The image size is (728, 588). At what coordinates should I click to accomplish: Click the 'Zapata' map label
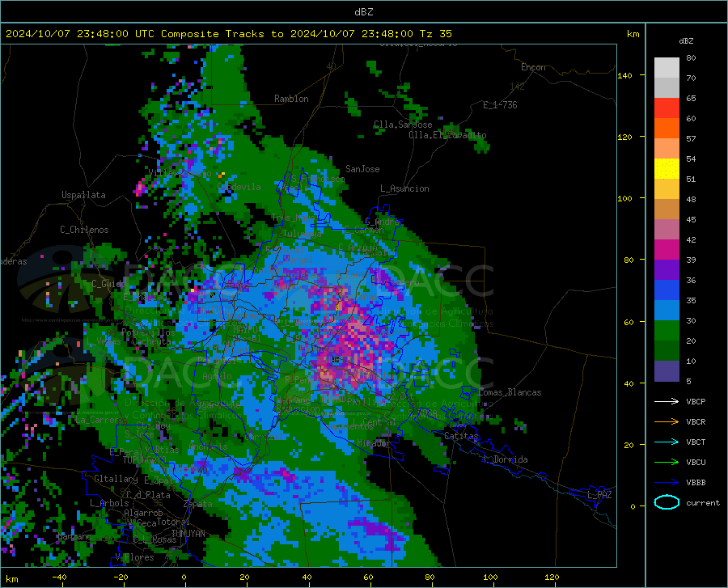(198, 504)
